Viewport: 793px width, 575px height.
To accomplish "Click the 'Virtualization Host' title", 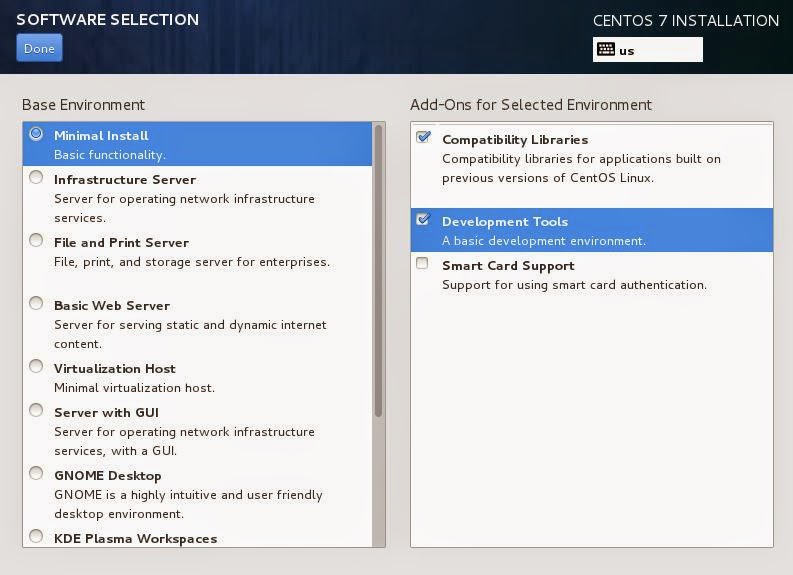I will [x=115, y=369].
